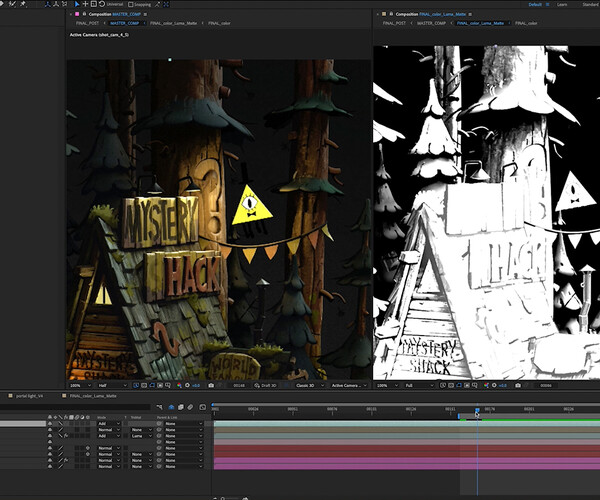Click the parent pick whip on the first layer
Image resolution: width=600 pixels, height=500 pixels.
pos(158,424)
